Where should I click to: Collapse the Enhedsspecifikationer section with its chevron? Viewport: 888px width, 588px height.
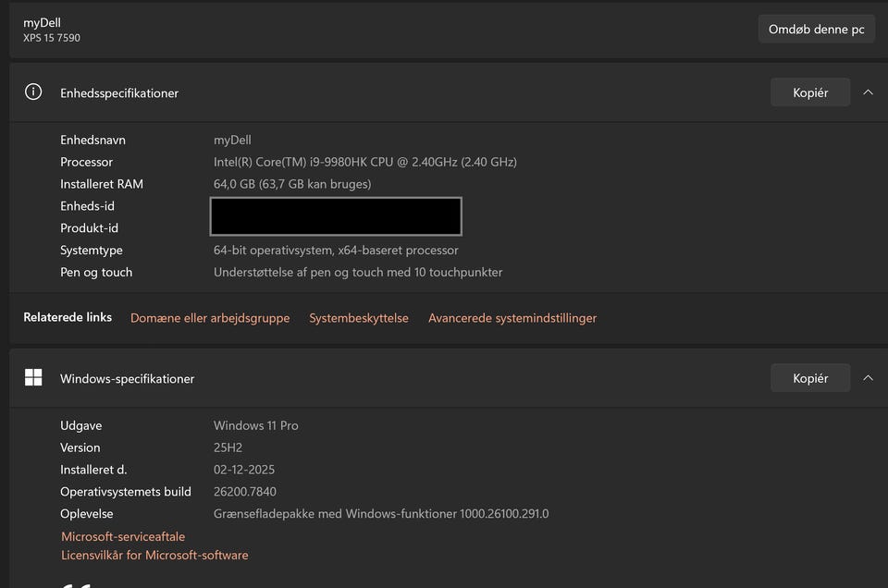(x=868, y=92)
